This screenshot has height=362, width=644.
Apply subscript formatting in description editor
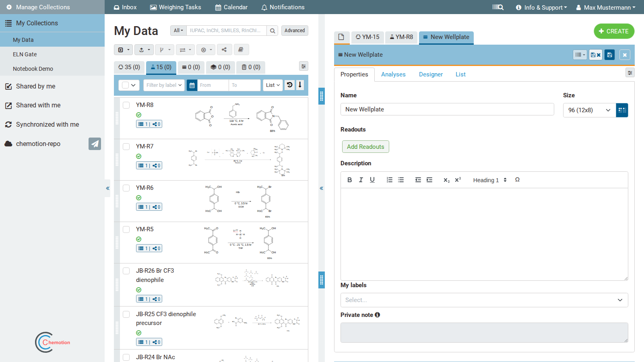pyautogui.click(x=446, y=180)
